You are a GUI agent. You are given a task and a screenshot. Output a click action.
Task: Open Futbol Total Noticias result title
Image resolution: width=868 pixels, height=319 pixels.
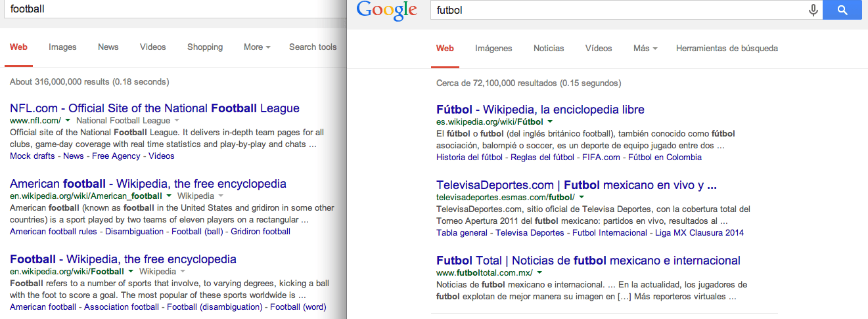coord(588,261)
